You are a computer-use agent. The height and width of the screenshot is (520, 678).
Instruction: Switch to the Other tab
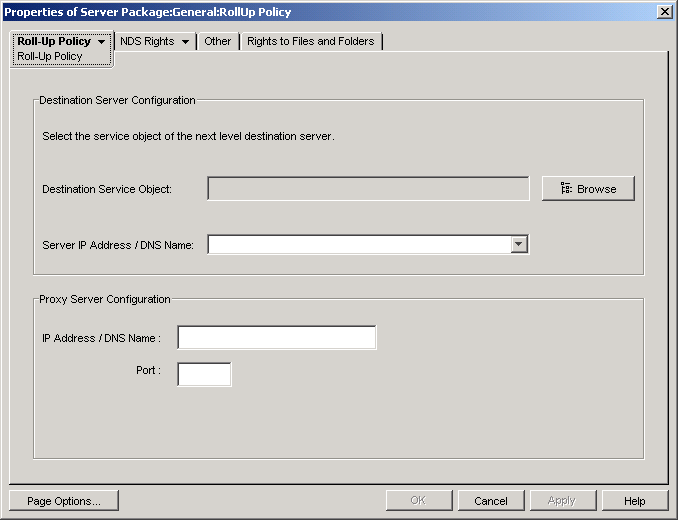(217, 41)
